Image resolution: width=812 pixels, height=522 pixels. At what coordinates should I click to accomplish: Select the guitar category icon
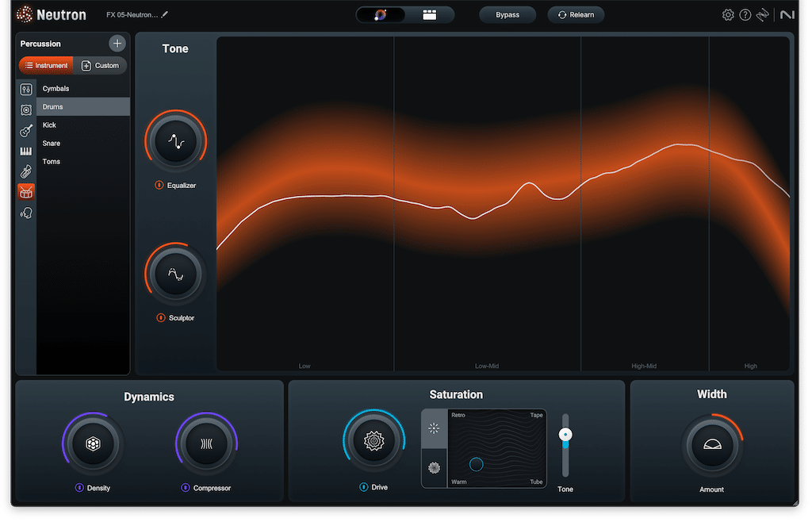tap(26, 130)
